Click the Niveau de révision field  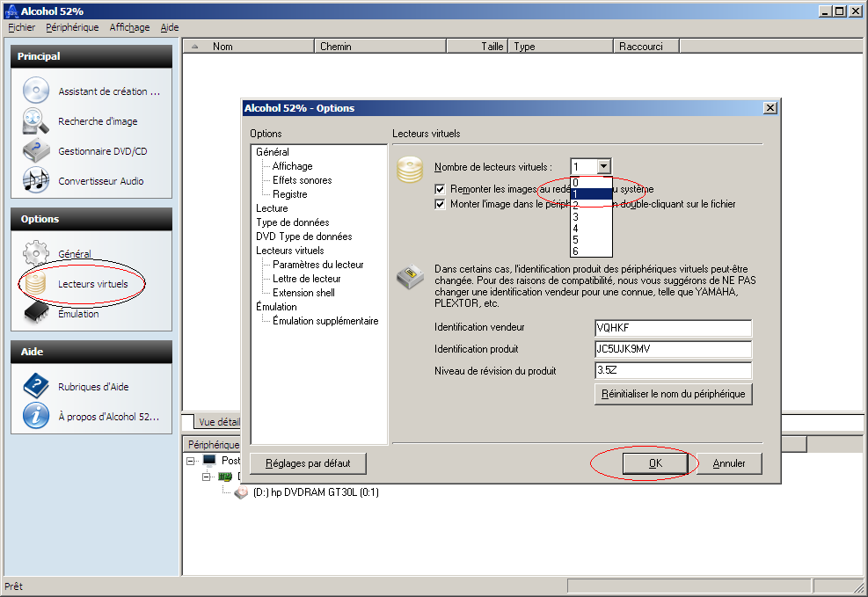(673, 370)
